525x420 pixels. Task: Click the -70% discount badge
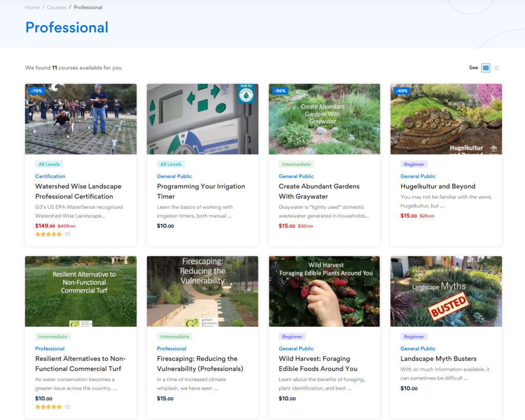click(36, 91)
